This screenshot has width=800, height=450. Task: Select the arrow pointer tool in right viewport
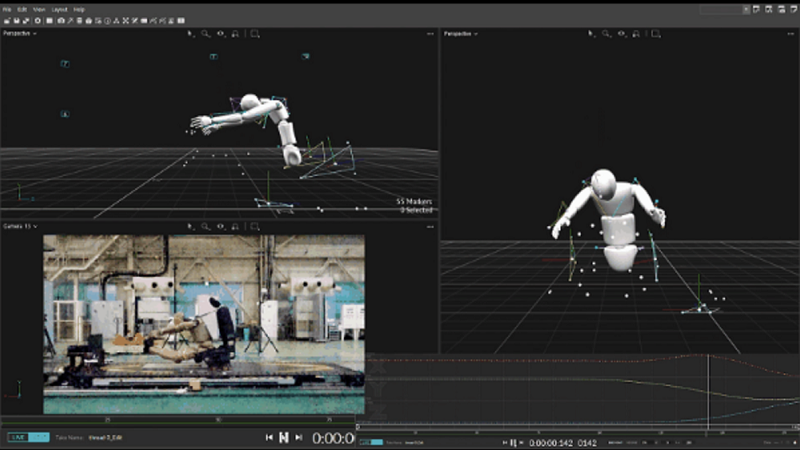(591, 33)
